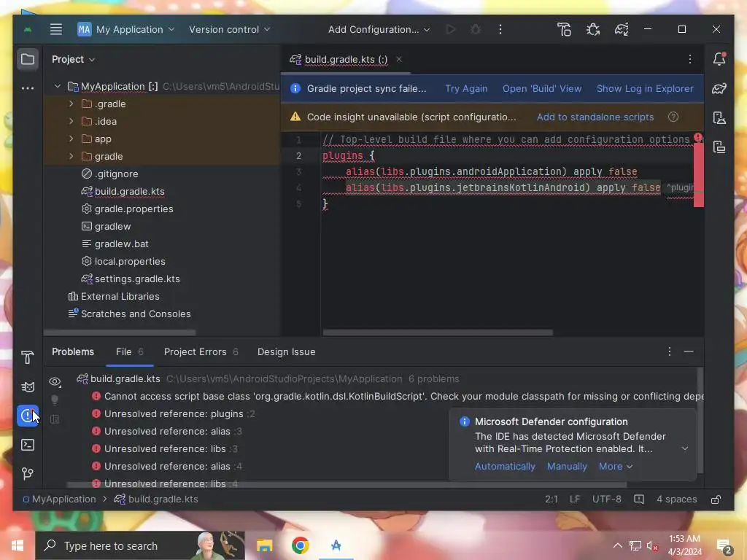
Task: Open the Version Control (Git) tool window
Action: (x=28, y=473)
